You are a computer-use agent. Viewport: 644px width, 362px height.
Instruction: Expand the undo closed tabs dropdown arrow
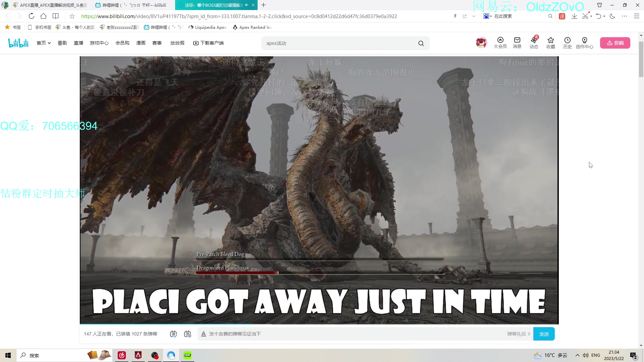pyautogui.click(x=604, y=16)
